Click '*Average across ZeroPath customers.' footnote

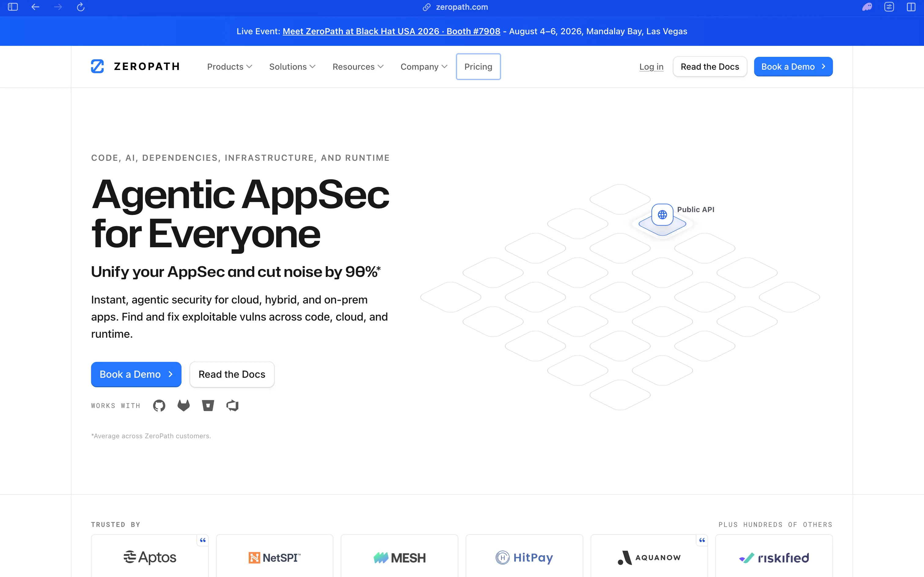click(x=151, y=436)
